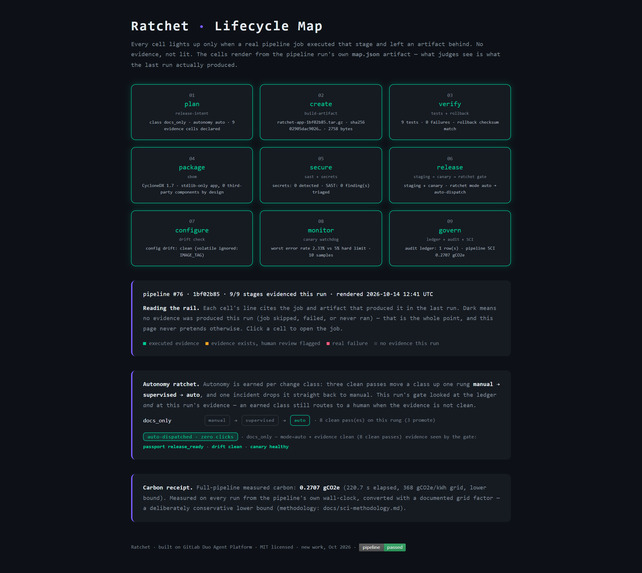Click the Ratchet footer credit text
The image size is (642, 573).
[241, 547]
